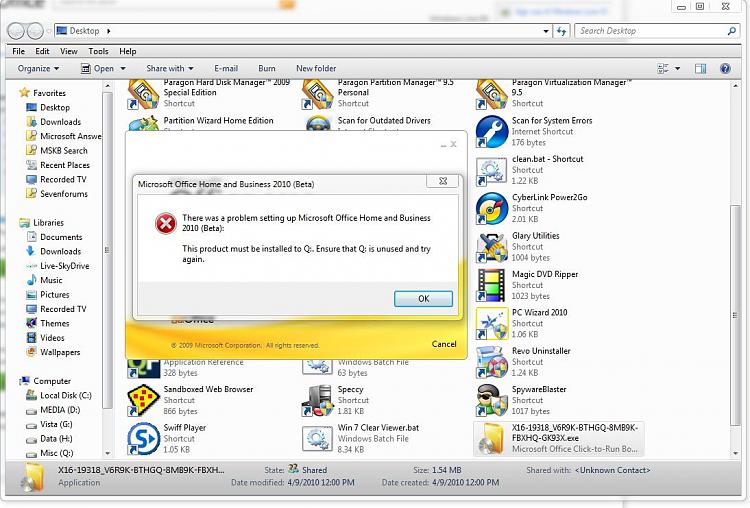Expand the Open button dropdown arrow
Screen dimensions: 750x508
tap(123, 68)
